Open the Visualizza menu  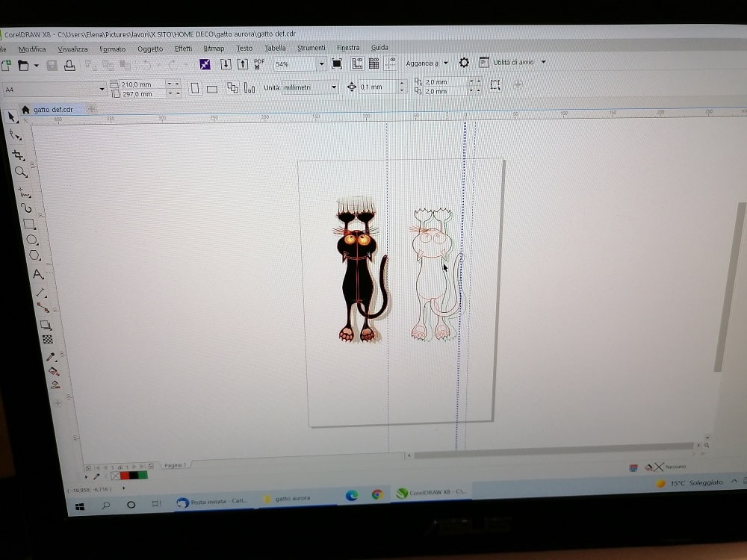(73, 49)
